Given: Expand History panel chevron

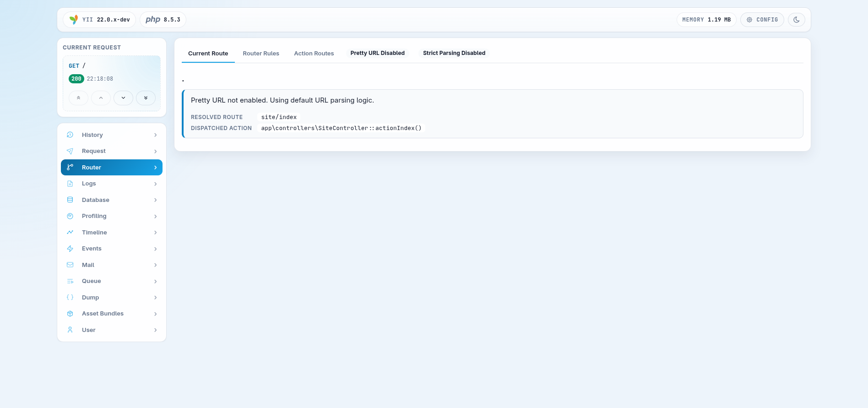Looking at the screenshot, I should (x=156, y=135).
